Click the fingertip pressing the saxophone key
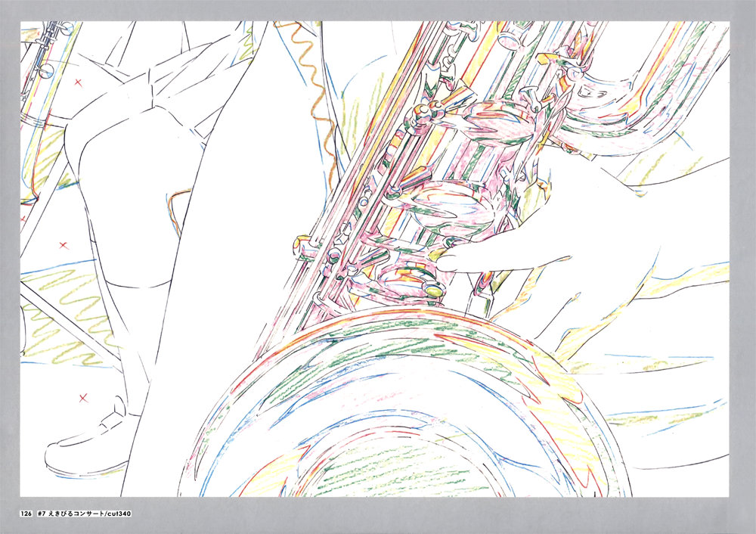This screenshot has height=534, width=756. pyautogui.click(x=445, y=260)
